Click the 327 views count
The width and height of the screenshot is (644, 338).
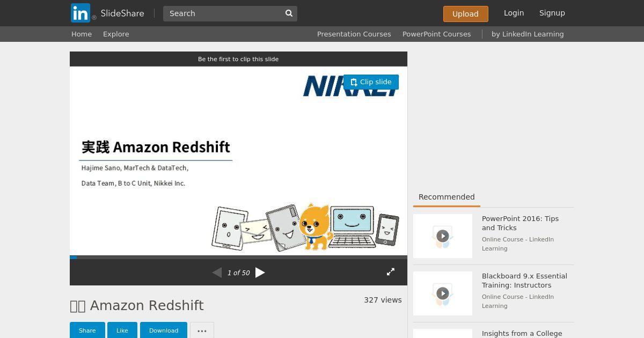tap(383, 300)
